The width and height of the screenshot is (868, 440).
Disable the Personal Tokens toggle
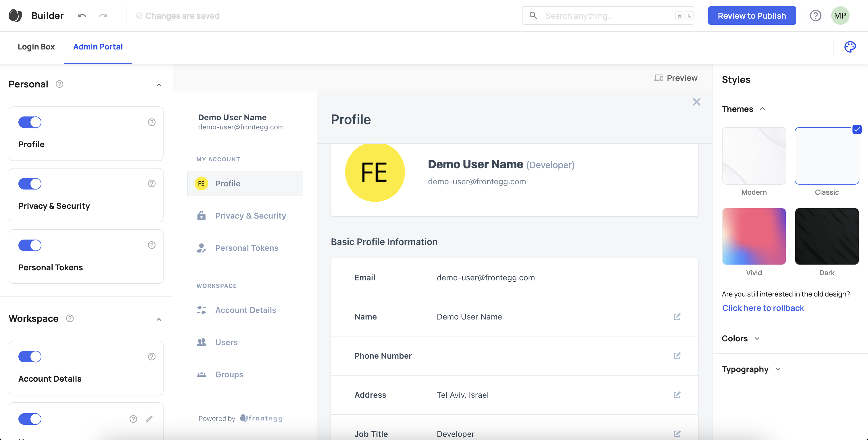pos(30,246)
